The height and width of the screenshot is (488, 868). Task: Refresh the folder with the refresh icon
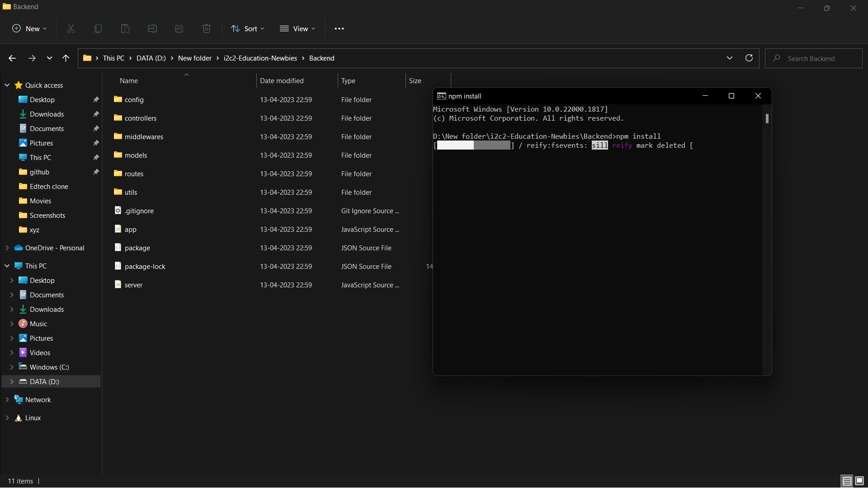pyautogui.click(x=749, y=58)
